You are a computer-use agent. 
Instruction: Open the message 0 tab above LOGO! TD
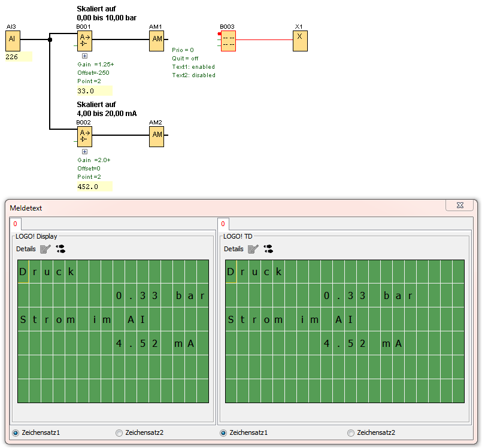pyautogui.click(x=223, y=224)
